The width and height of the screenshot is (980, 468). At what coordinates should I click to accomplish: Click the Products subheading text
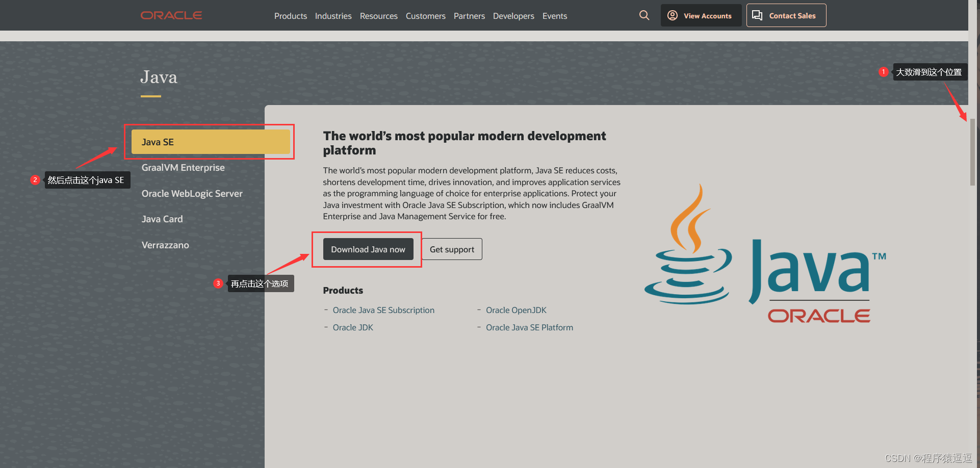coord(343,291)
